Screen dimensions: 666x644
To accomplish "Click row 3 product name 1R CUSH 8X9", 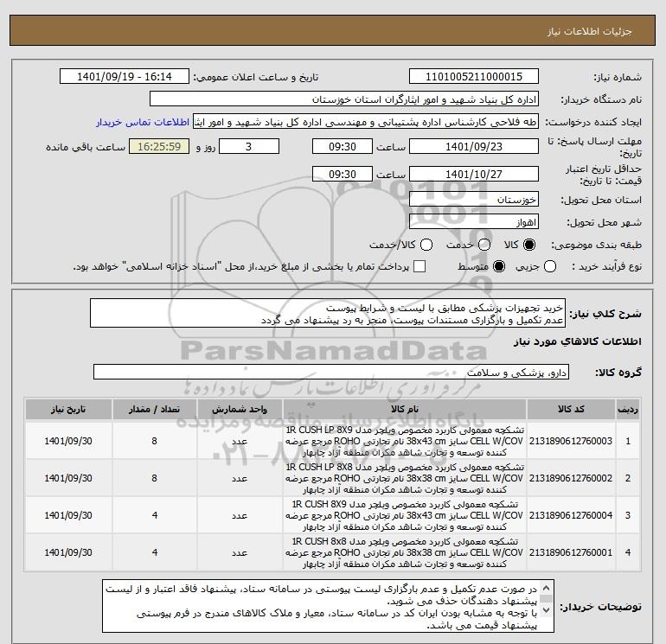I will (405, 515).
